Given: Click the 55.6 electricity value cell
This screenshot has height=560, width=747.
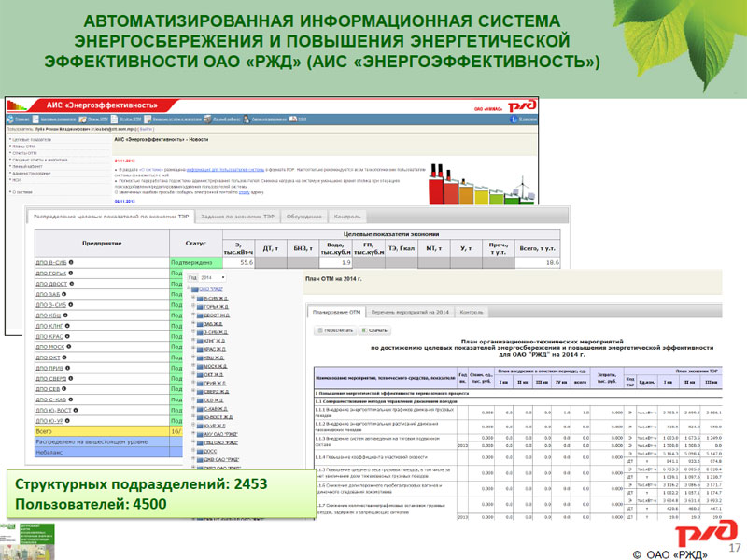Looking at the screenshot, I should pyautogui.click(x=239, y=262).
